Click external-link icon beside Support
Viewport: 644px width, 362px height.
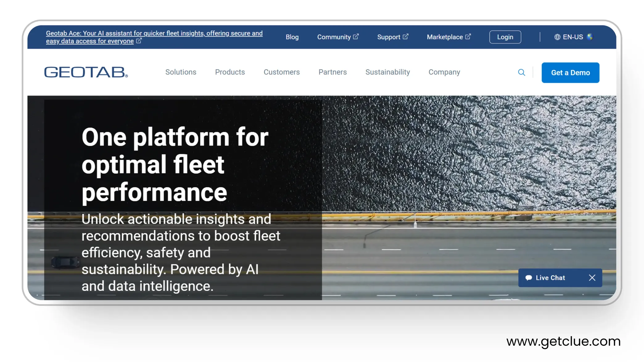click(406, 37)
